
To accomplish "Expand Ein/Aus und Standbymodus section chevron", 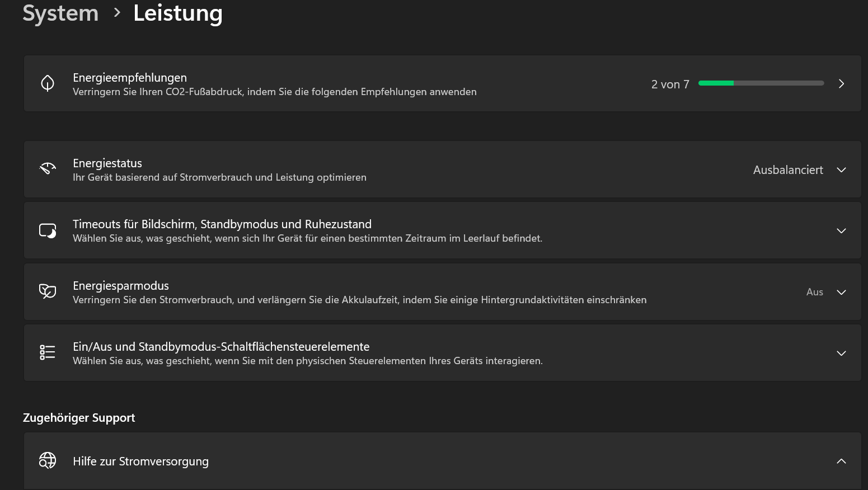I will pyautogui.click(x=841, y=353).
